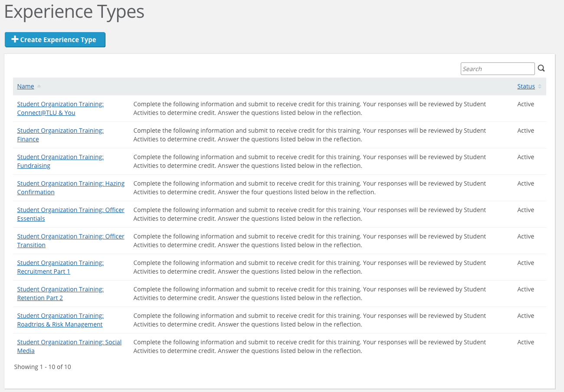Screen dimensions: 564x392
Task: Click the Active status in the Social Media row
Action: click(x=525, y=342)
